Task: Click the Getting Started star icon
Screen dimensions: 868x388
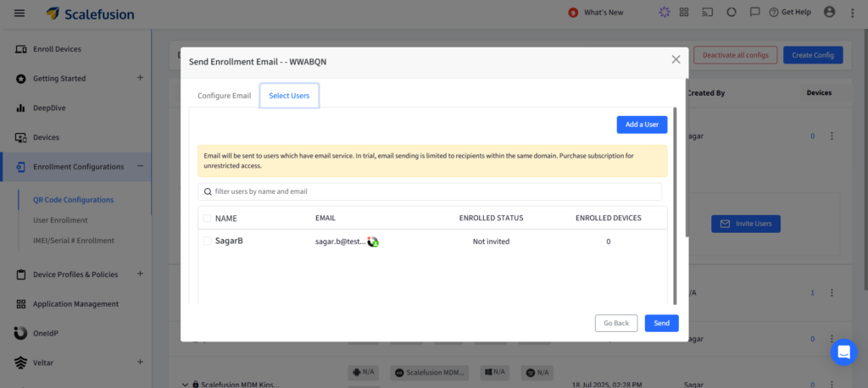Action: point(20,79)
